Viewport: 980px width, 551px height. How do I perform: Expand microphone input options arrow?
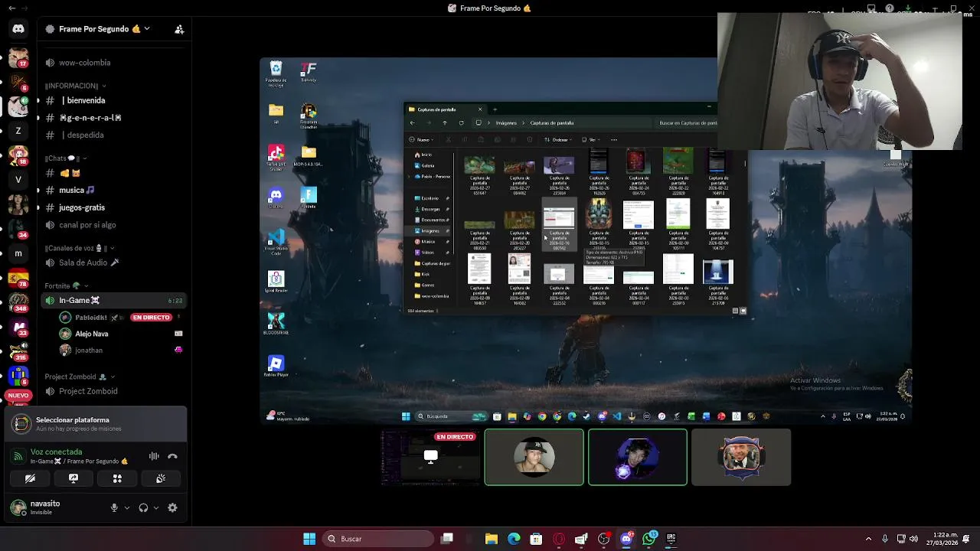pyautogui.click(x=127, y=507)
